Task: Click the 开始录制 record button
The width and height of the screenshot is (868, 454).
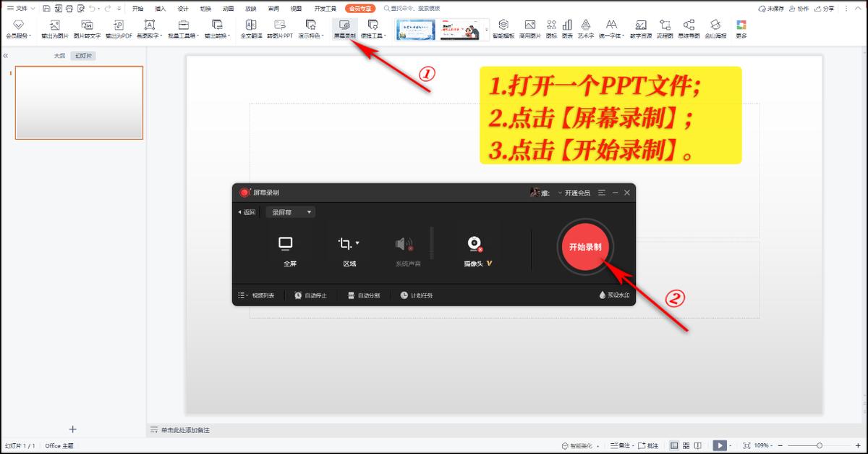Action: pos(586,246)
